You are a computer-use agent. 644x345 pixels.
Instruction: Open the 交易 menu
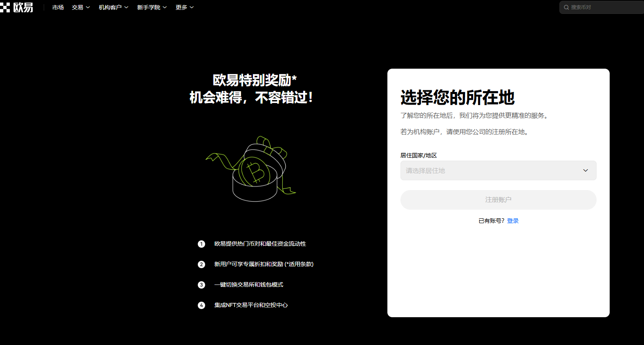click(81, 7)
